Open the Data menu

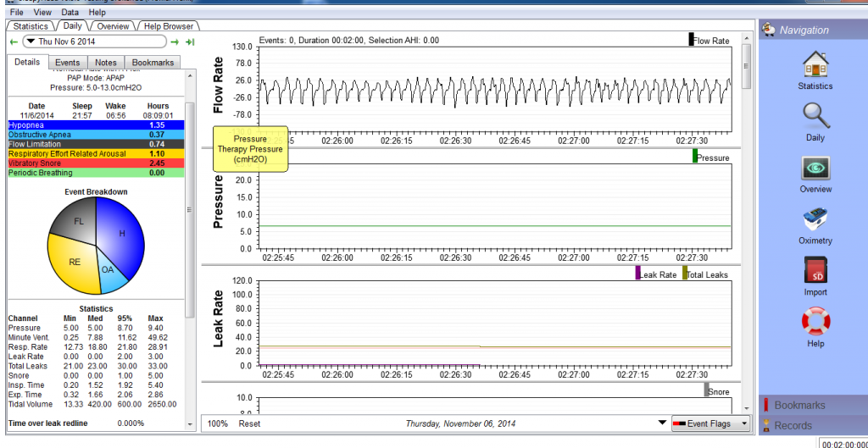[70, 12]
